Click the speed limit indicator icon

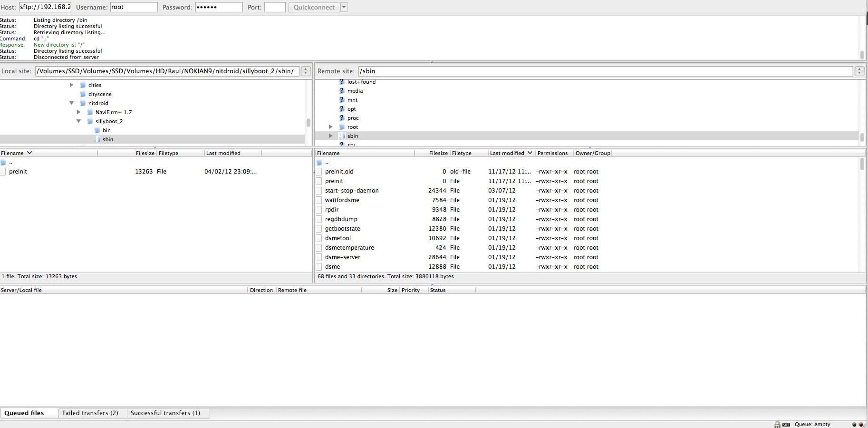coord(786,424)
